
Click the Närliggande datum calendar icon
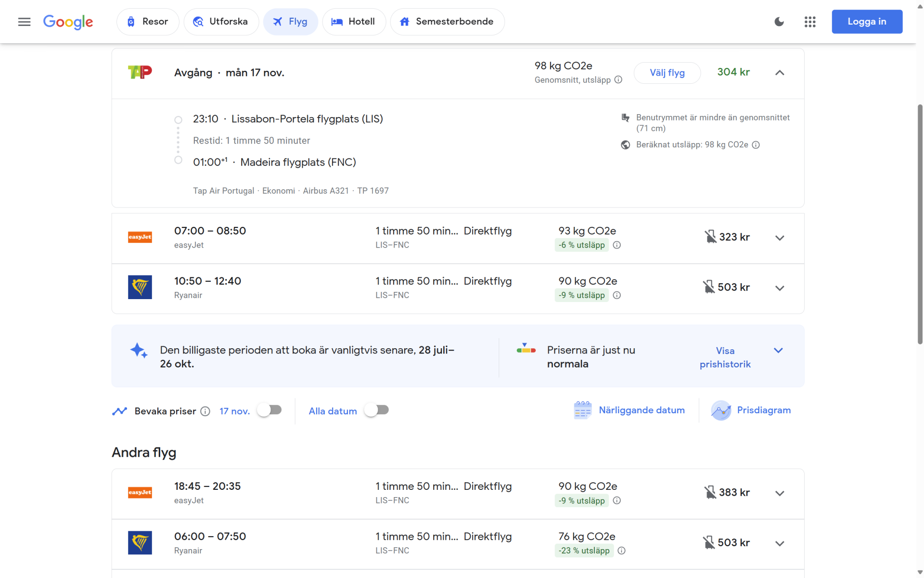[582, 410]
